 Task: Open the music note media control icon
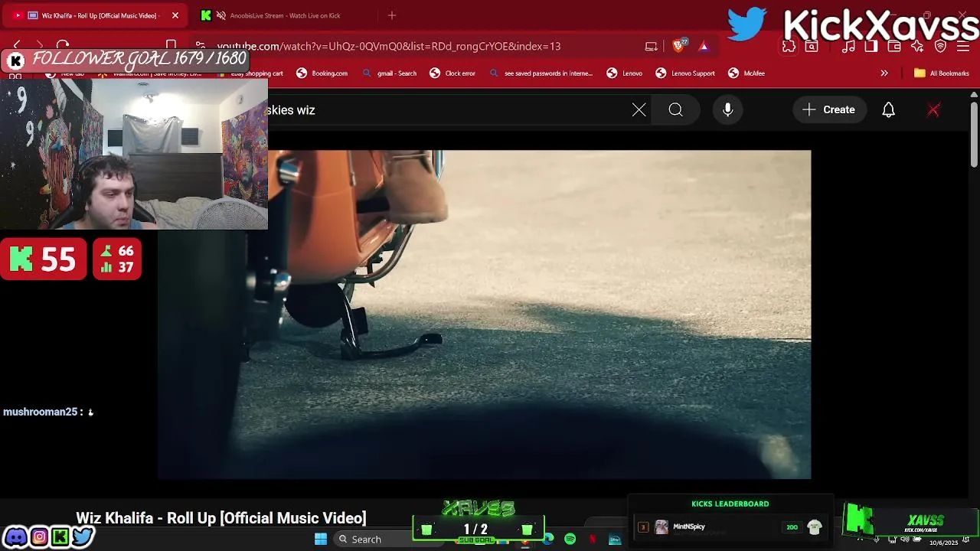848,46
